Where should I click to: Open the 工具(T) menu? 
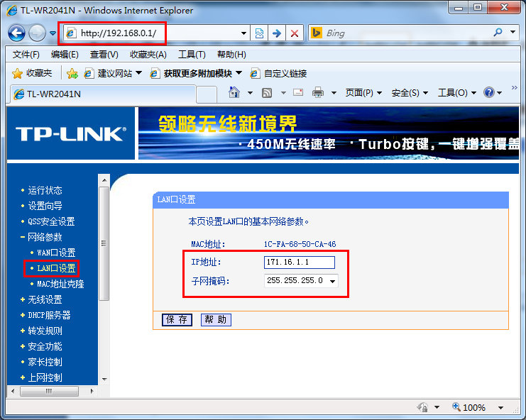192,55
